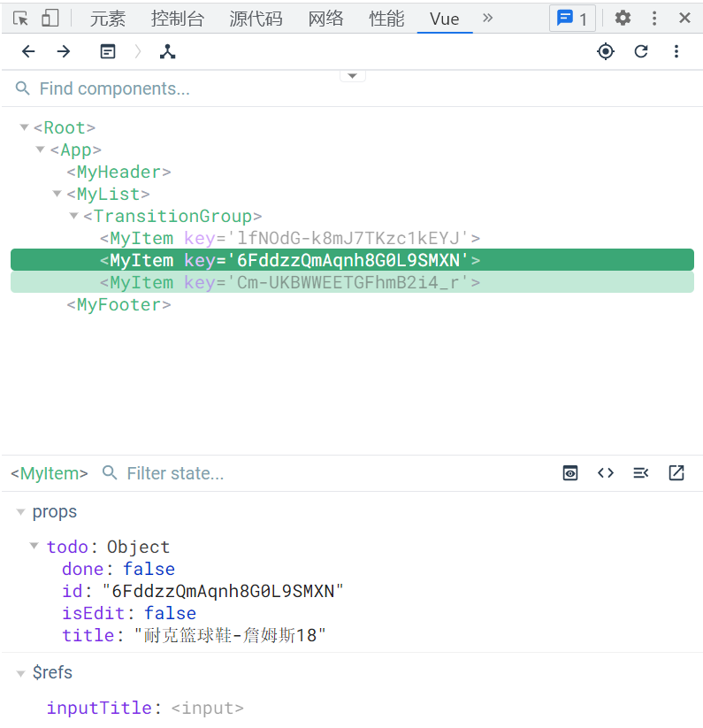Click the forward arrow in Vue devtools
703x728 pixels.
tap(63, 51)
